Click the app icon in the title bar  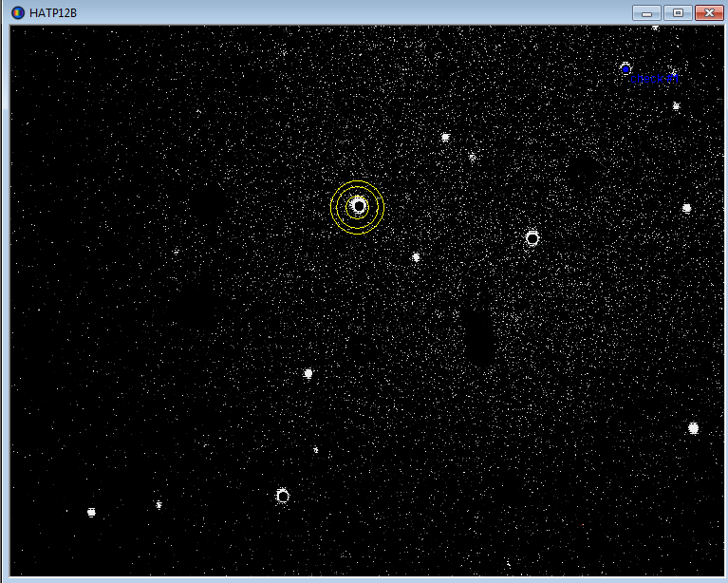click(x=17, y=12)
